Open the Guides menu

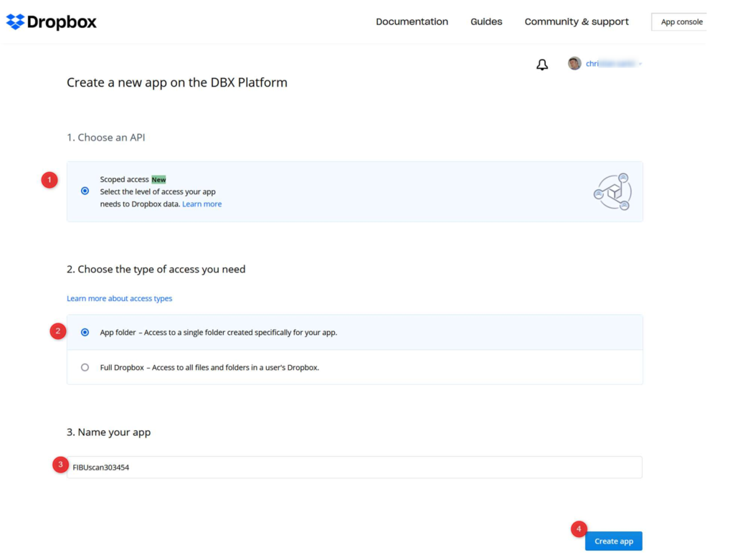(x=486, y=22)
